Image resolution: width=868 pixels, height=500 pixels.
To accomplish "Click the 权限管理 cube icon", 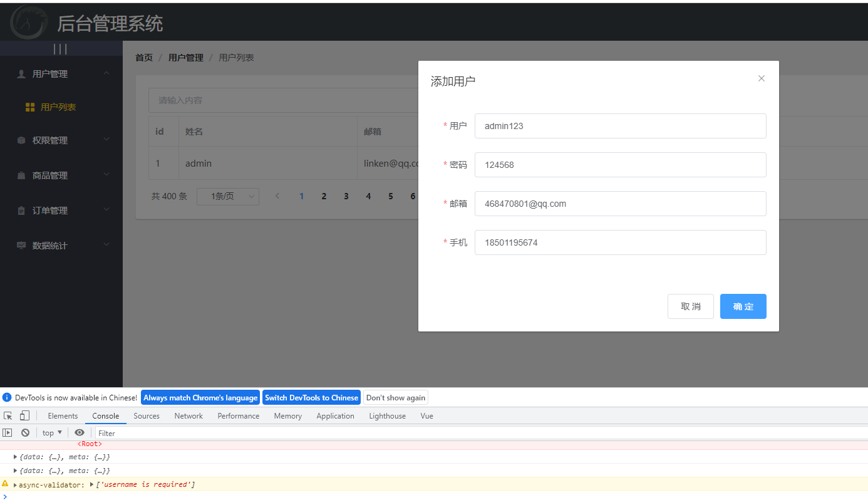I will [21, 140].
